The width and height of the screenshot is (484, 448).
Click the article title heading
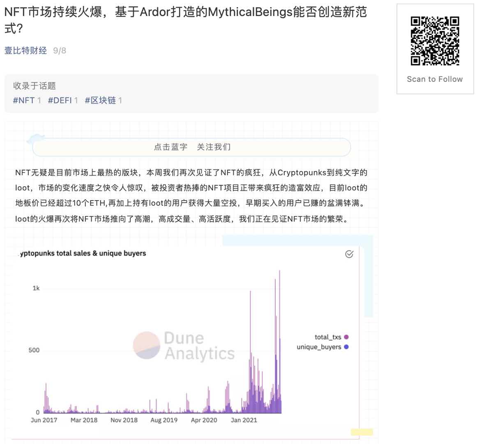[x=185, y=20]
